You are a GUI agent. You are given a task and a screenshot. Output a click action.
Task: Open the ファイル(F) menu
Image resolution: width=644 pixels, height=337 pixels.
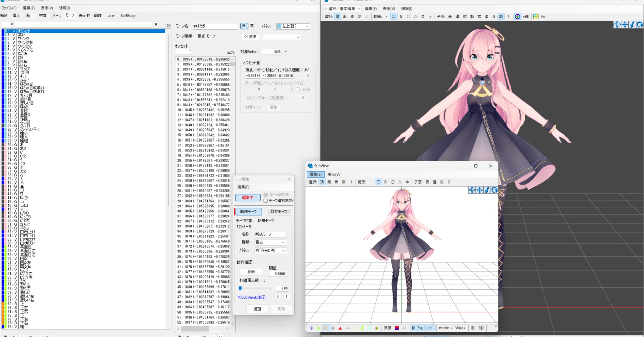[x=9, y=8]
